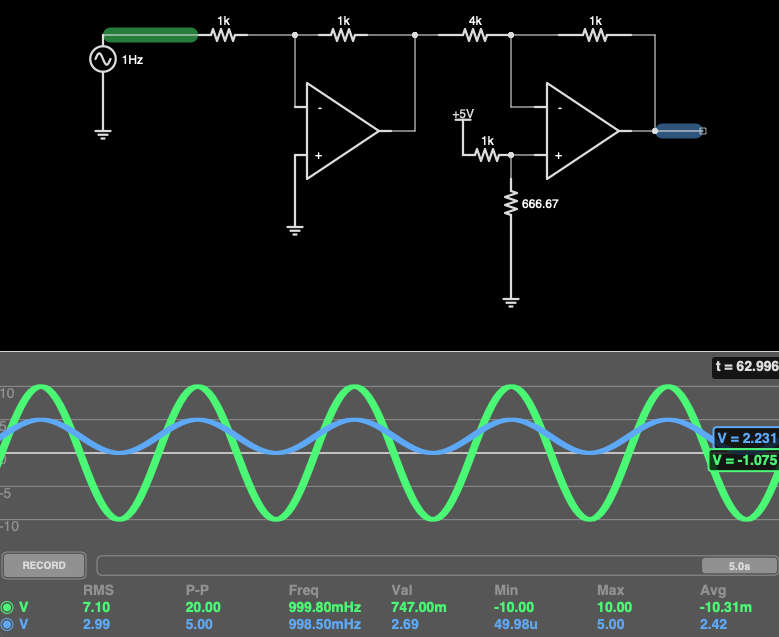779x637 pixels.
Task: Click the t = 62.996 time readout
Action: pyautogui.click(x=746, y=367)
